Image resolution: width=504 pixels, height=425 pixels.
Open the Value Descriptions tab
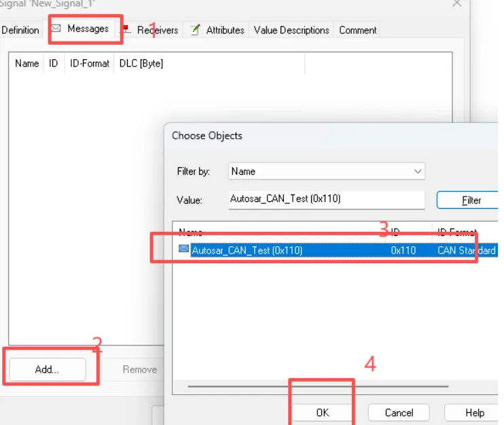[x=291, y=30]
